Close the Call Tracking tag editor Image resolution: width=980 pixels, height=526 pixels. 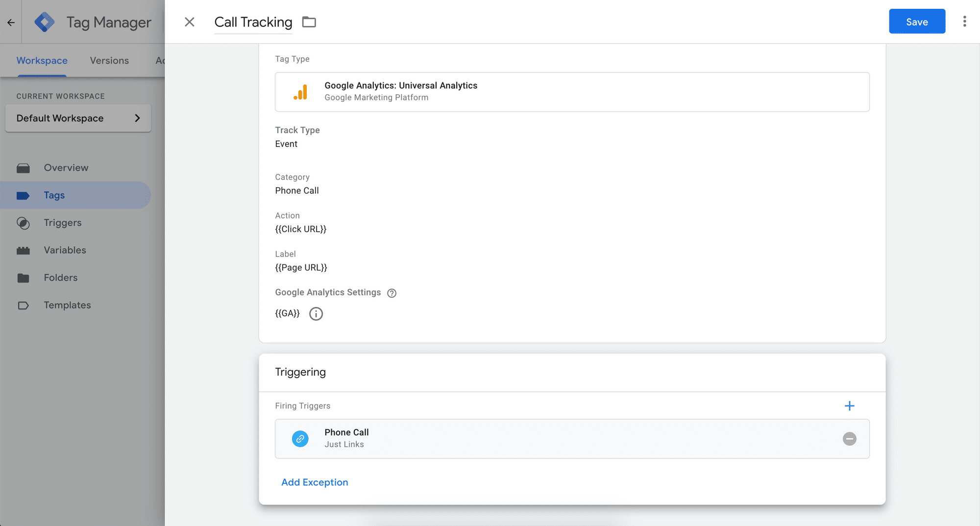[190, 22]
